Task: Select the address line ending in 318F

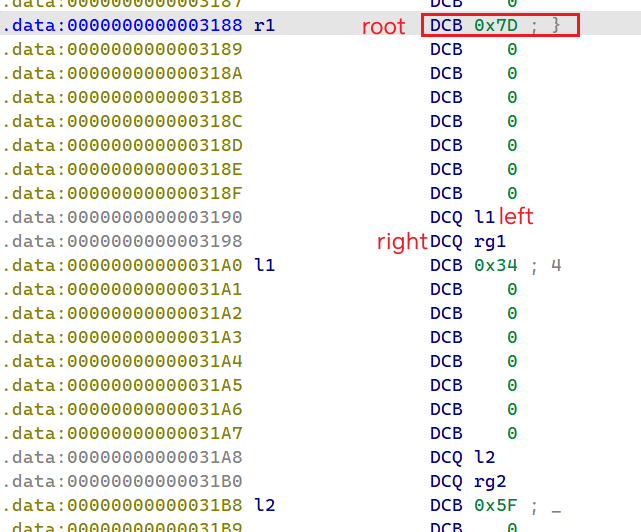Action: (121, 193)
